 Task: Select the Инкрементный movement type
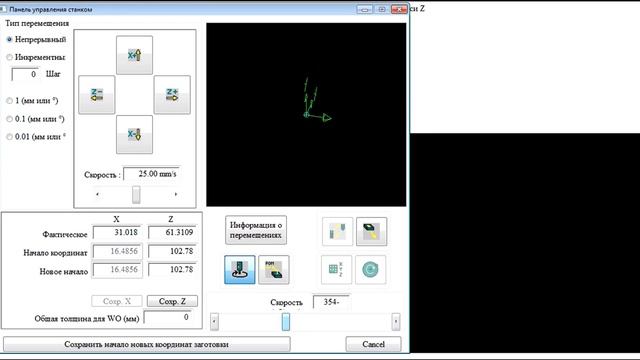point(36,57)
